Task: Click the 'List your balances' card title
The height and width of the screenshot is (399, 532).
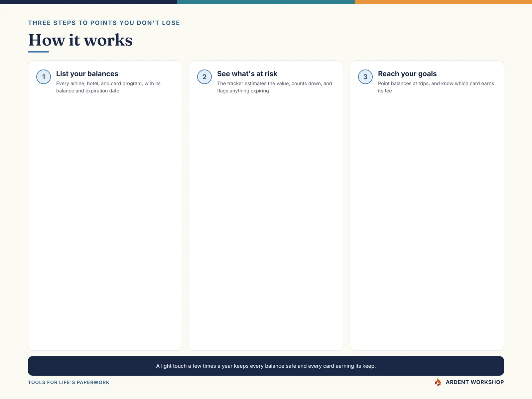Action: (87, 74)
